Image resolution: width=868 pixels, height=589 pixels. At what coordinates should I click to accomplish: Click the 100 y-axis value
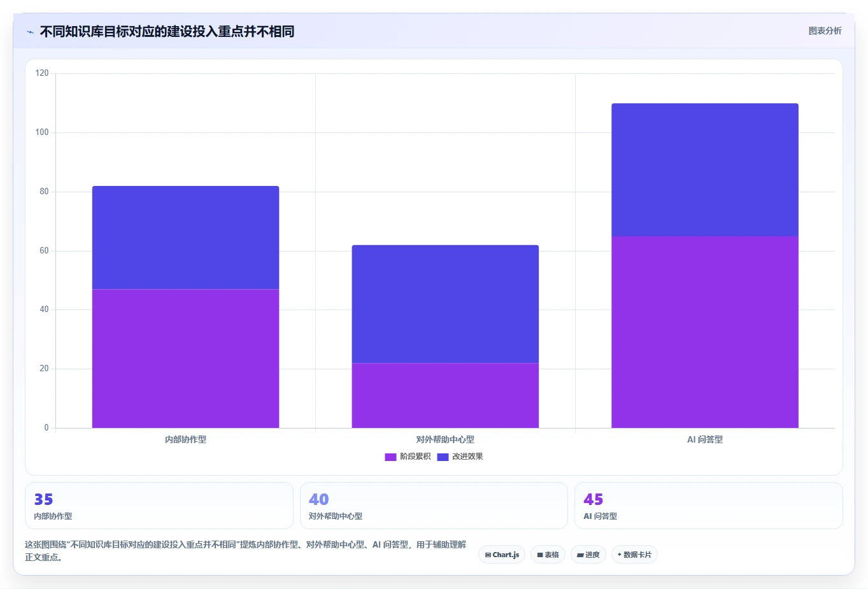pyautogui.click(x=42, y=132)
